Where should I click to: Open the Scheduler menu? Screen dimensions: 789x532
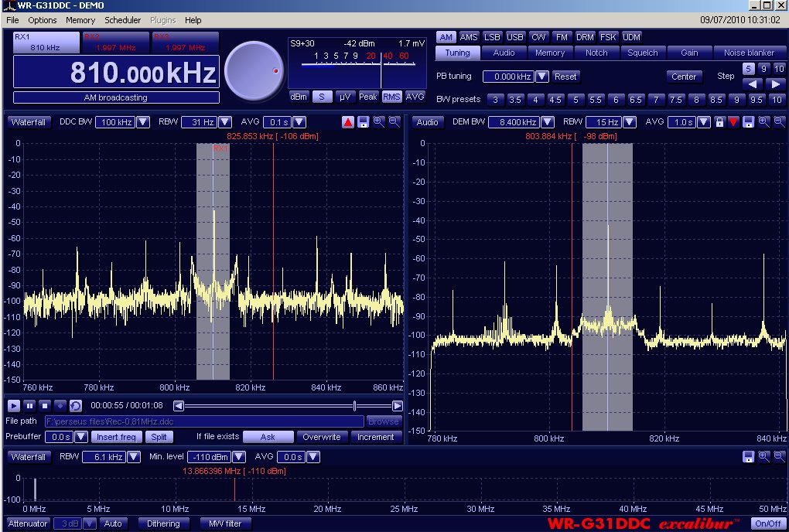pos(123,20)
